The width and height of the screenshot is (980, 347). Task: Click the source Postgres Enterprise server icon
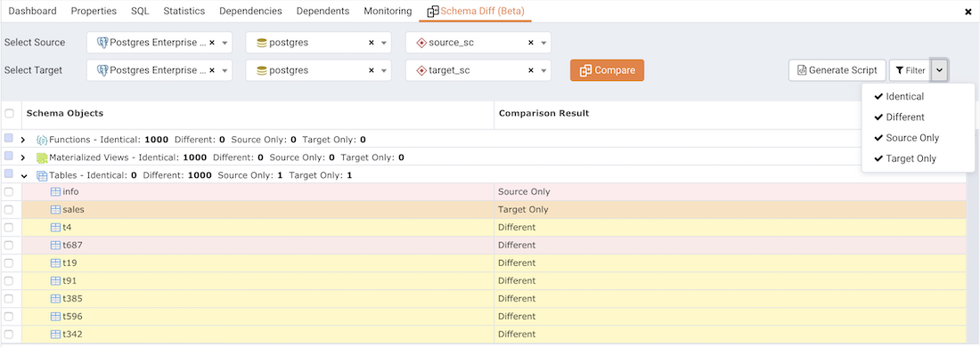click(102, 43)
